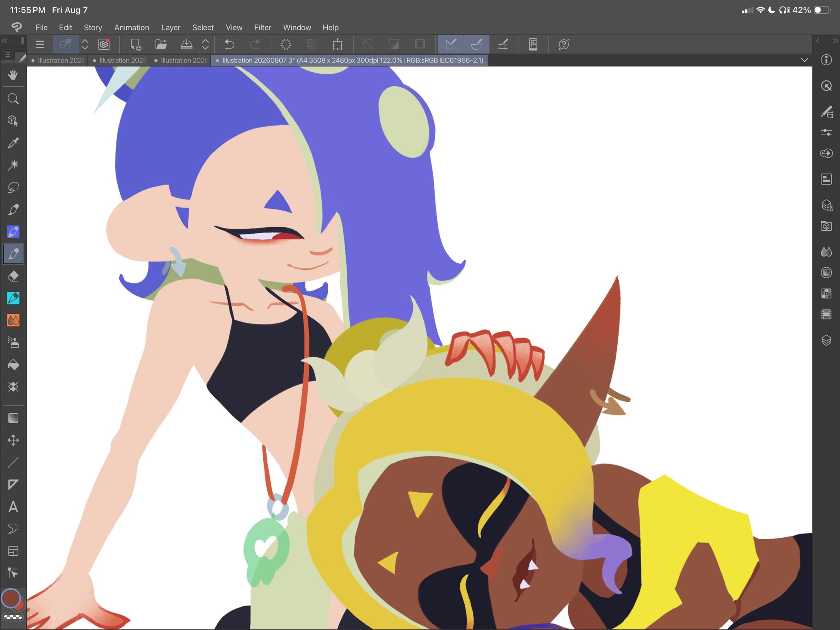
Task: Create a new canvas document
Action: pos(135,44)
